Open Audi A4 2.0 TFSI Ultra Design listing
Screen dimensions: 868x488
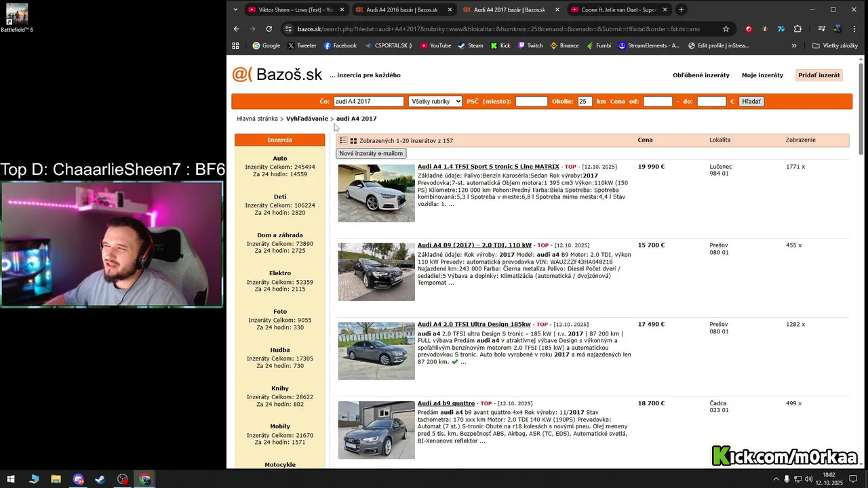point(474,325)
